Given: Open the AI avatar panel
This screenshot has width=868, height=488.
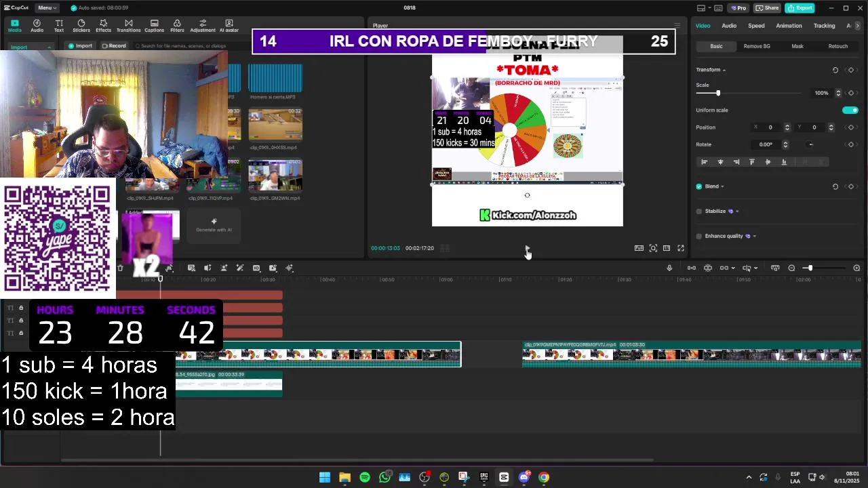Looking at the screenshot, I should (x=229, y=26).
